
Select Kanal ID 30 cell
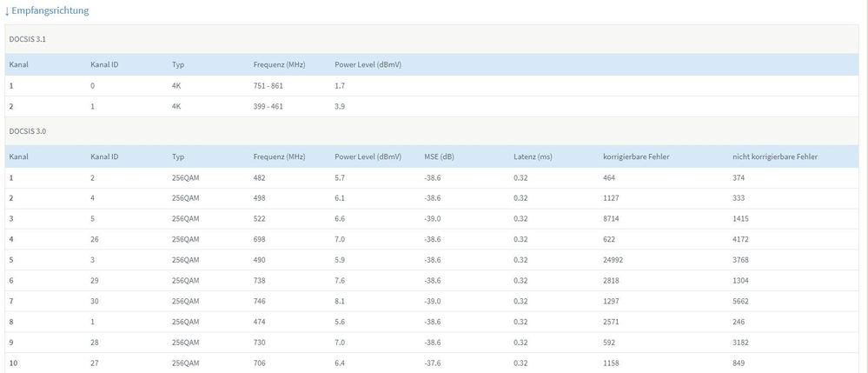[95, 302]
